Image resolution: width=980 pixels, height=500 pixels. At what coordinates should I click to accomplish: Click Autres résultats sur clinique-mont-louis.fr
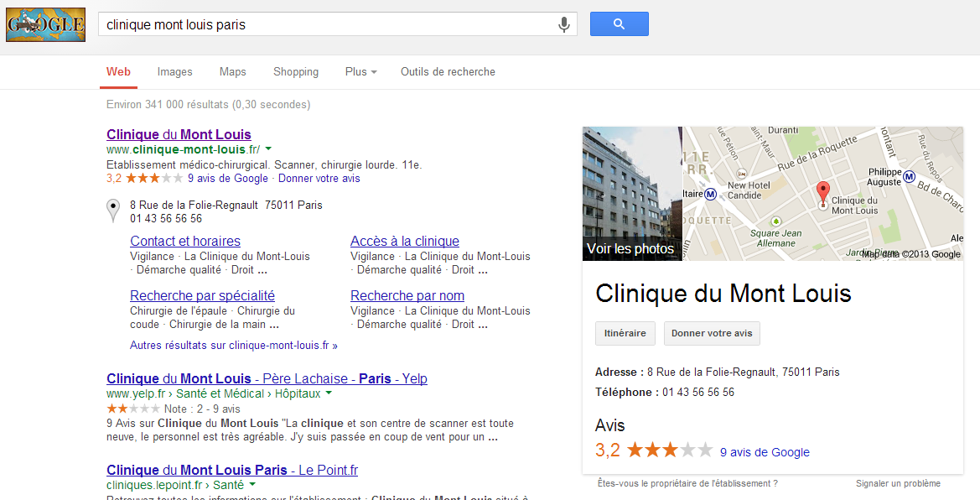click(x=234, y=345)
